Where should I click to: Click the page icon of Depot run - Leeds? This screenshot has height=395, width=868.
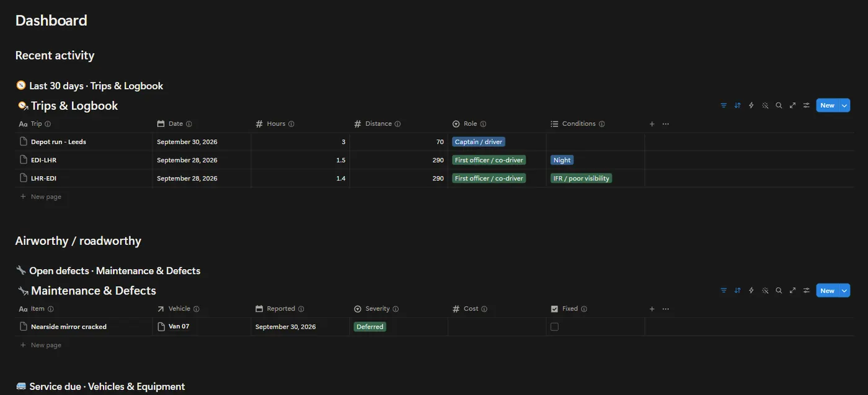24,141
